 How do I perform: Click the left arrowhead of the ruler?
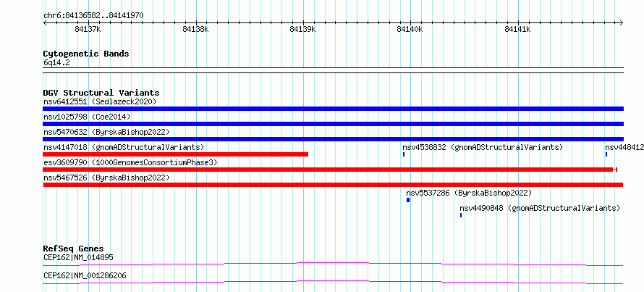tap(45, 22)
